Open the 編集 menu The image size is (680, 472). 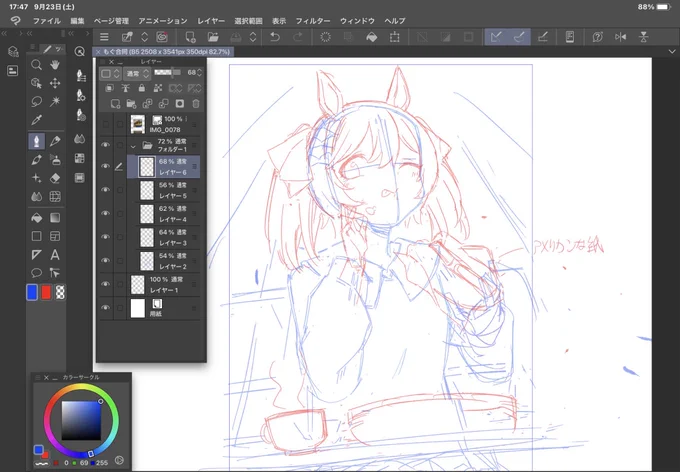click(x=77, y=21)
